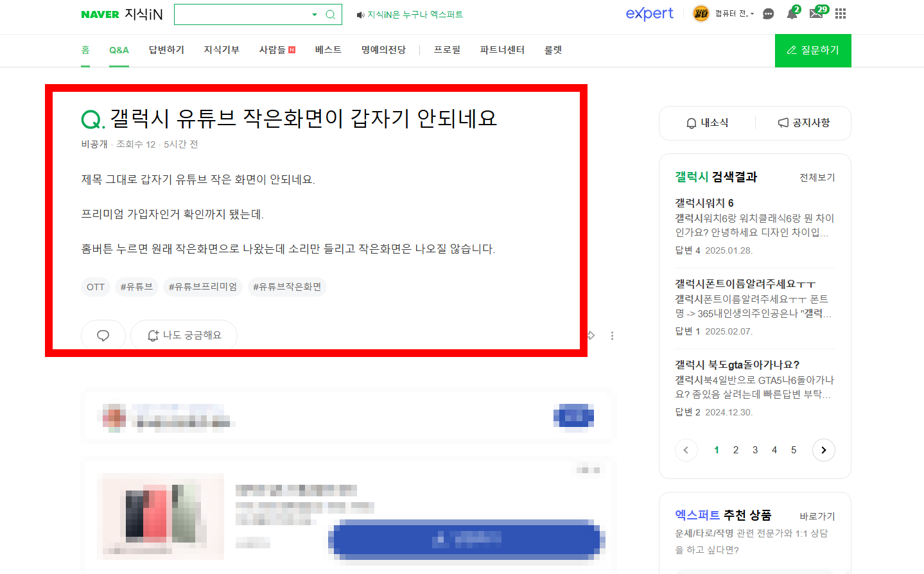Image resolution: width=924 pixels, height=574 pixels.
Task: Open the notification bell icon
Action: [x=792, y=13]
